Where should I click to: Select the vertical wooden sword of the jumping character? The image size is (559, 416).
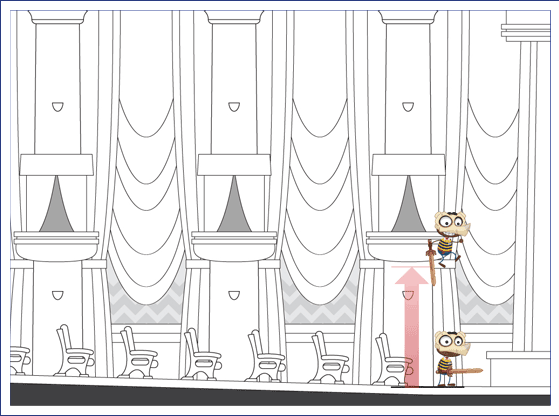432,262
